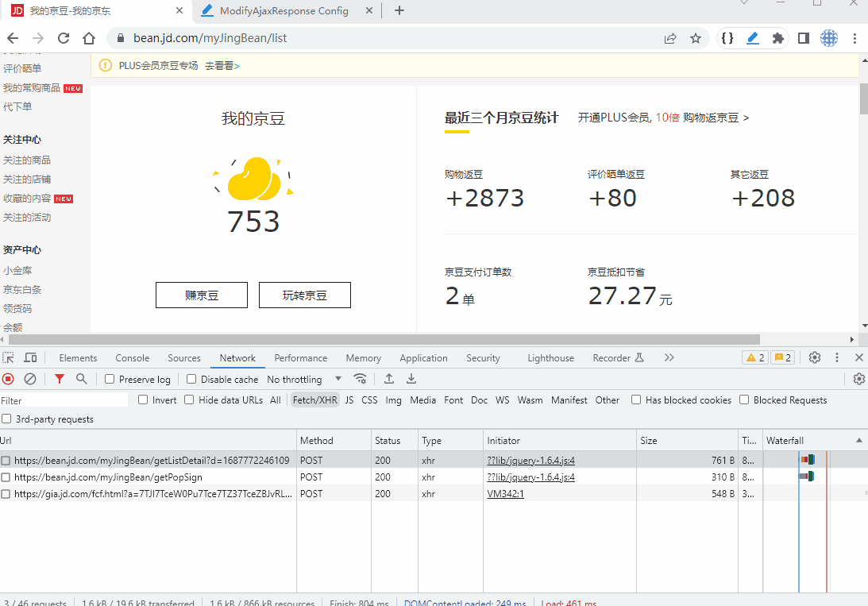868x606 pixels.
Task: Check the Invert filter option
Action: point(143,399)
